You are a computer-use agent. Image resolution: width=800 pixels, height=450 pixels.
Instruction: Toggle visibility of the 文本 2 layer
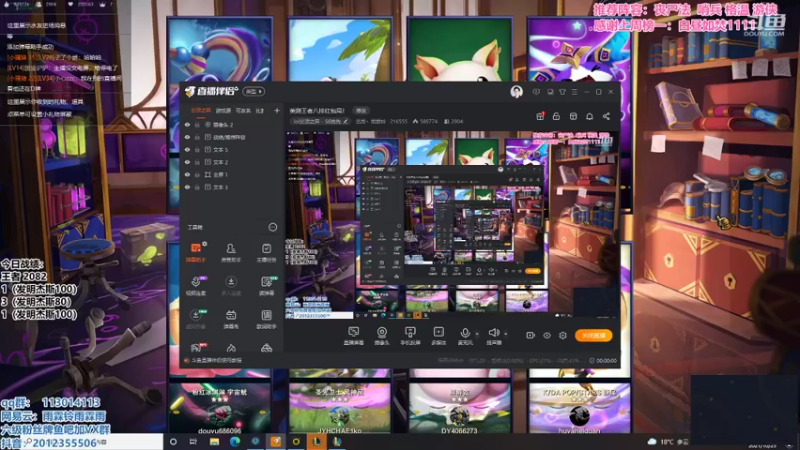click(x=187, y=162)
